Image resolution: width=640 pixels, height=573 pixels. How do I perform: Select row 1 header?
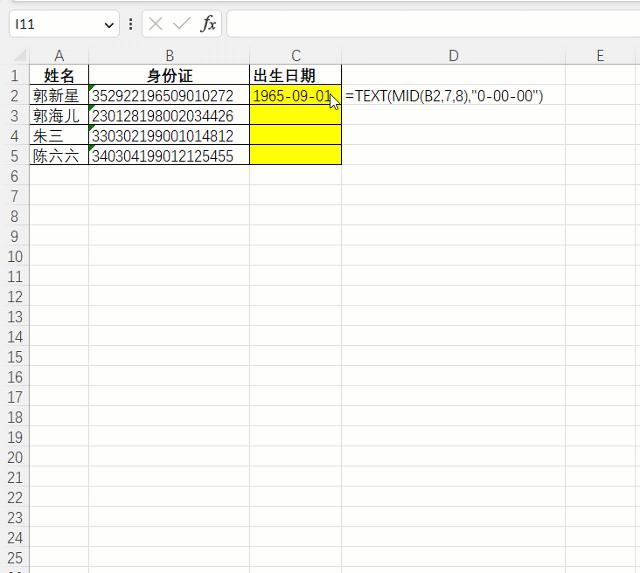click(15, 75)
